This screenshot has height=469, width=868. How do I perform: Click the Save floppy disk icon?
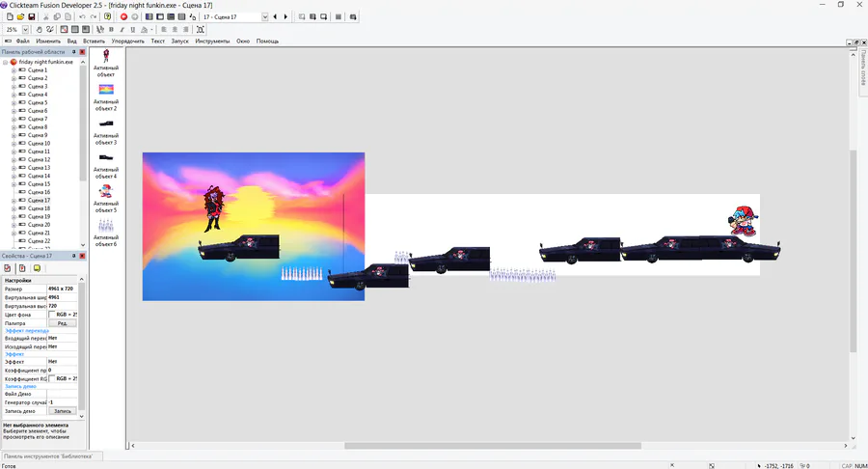pyautogui.click(x=32, y=17)
